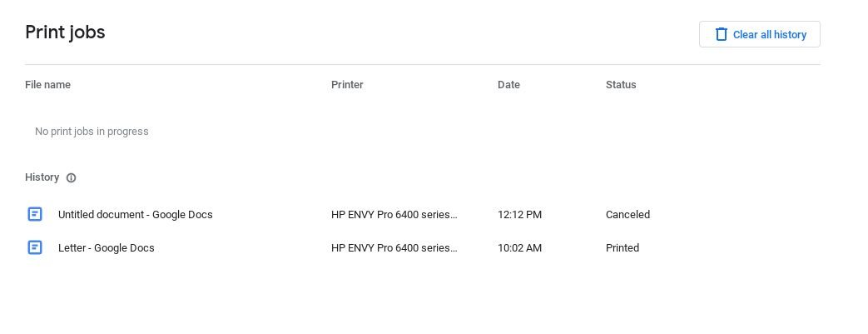This screenshot has height=334, width=868.
Task: Select the Untitled document - Google Docs entry
Action: coord(135,215)
